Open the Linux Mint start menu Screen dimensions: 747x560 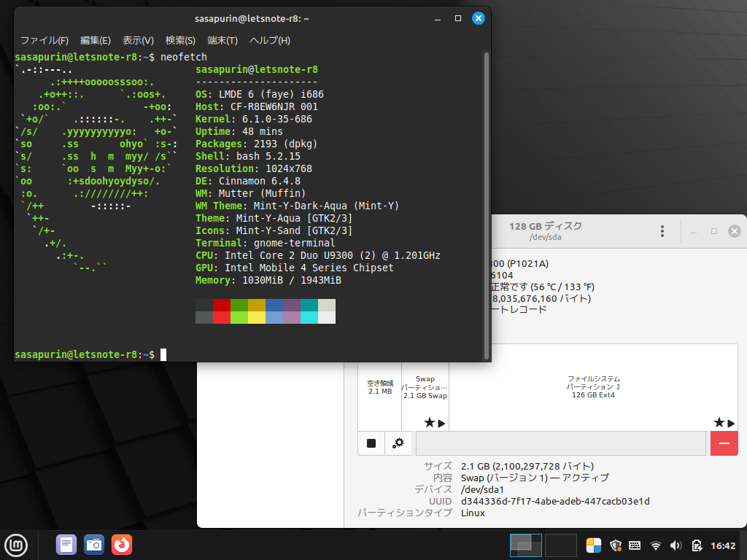pyautogui.click(x=16, y=545)
